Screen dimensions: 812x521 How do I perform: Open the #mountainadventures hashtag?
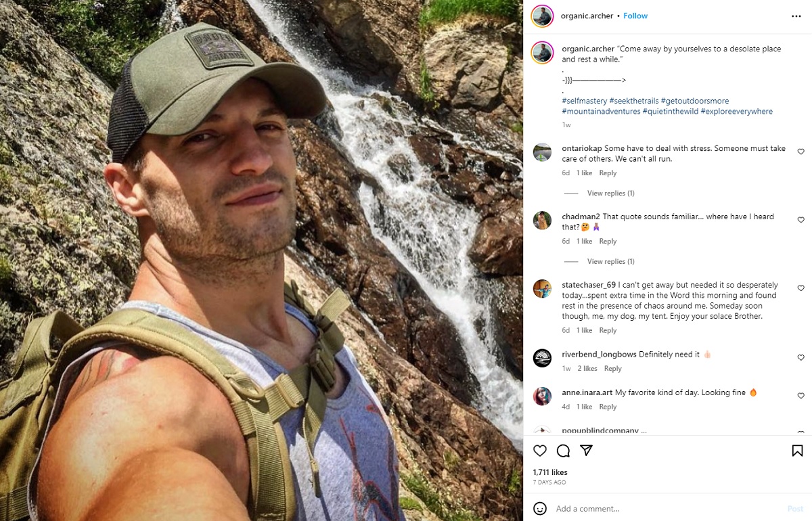601,112
